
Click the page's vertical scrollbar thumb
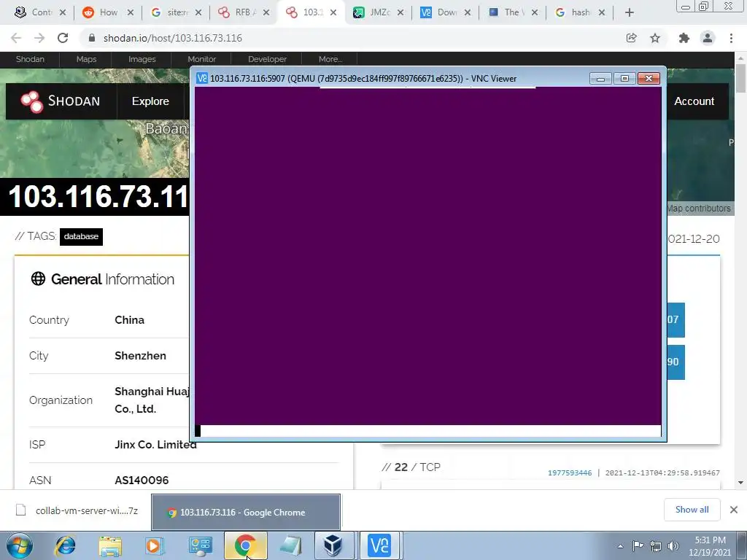click(740, 79)
